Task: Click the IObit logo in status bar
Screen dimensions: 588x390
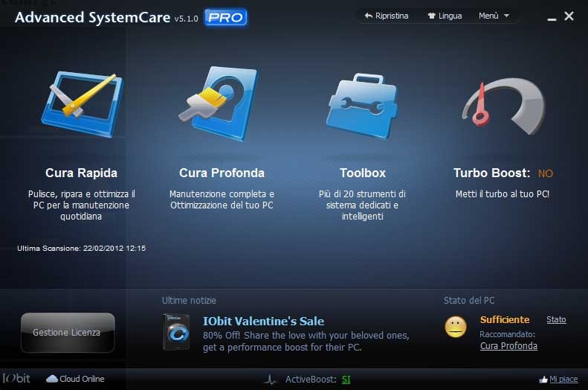Action: pos(16,378)
